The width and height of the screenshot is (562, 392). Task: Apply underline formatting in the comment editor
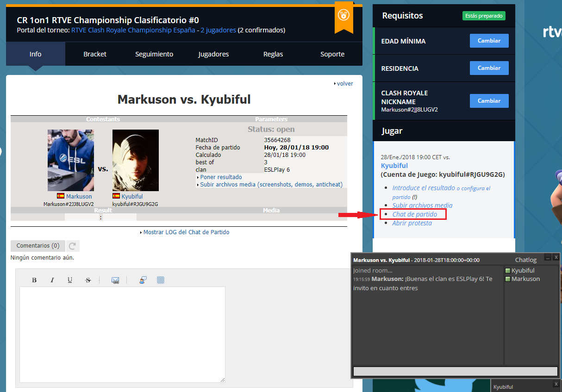click(70, 280)
